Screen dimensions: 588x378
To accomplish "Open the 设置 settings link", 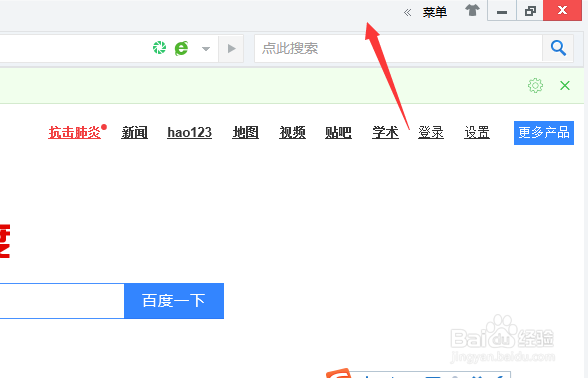I will (x=477, y=132).
